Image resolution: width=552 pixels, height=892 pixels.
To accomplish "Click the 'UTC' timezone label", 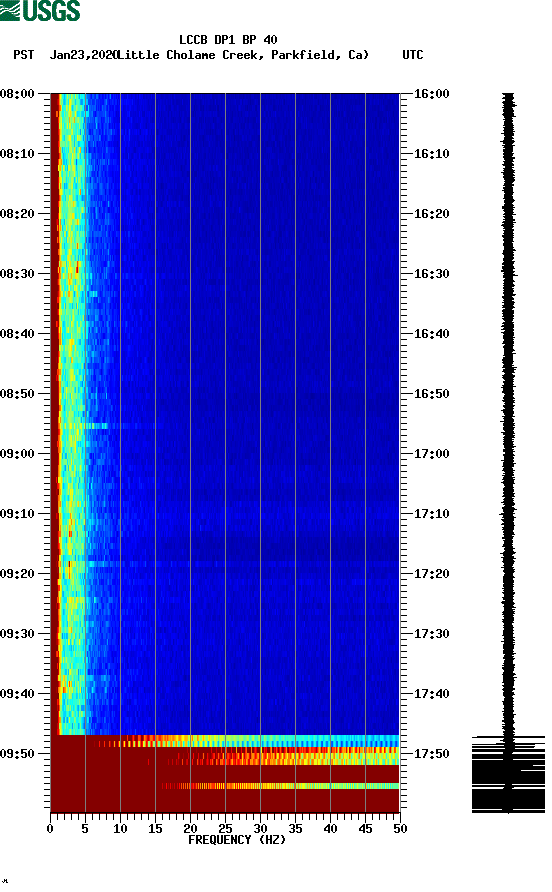I will pos(413,55).
